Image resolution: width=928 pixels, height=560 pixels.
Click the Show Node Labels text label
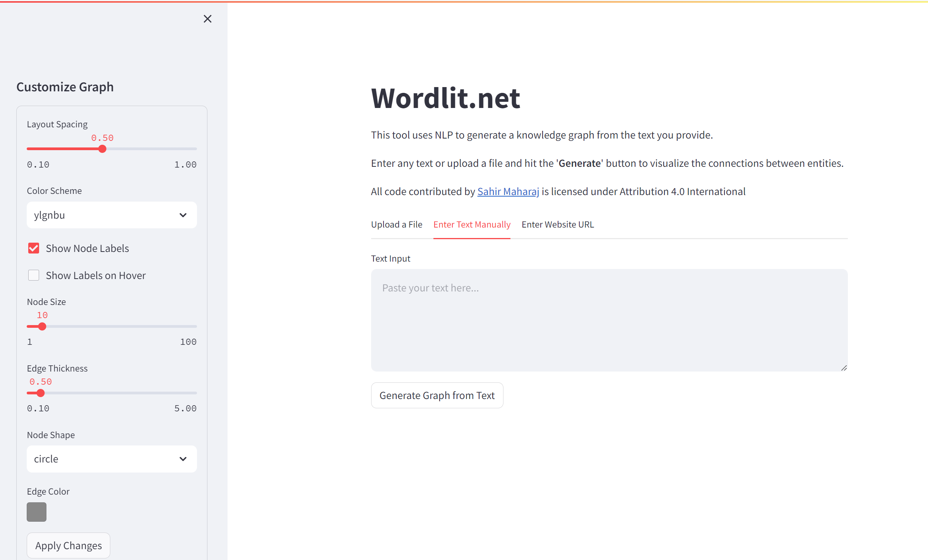(87, 248)
